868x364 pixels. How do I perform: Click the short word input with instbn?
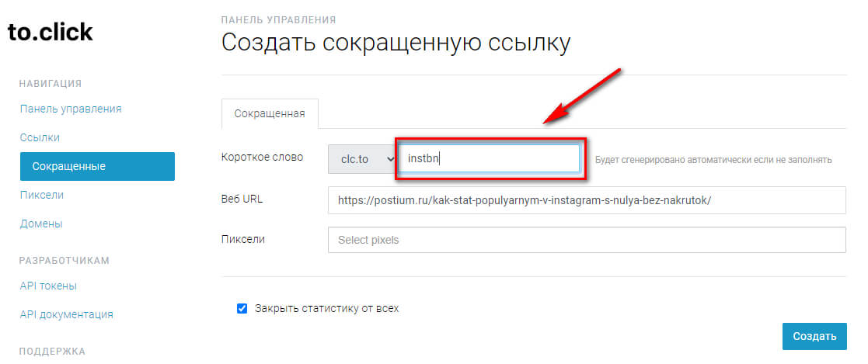pos(490,159)
